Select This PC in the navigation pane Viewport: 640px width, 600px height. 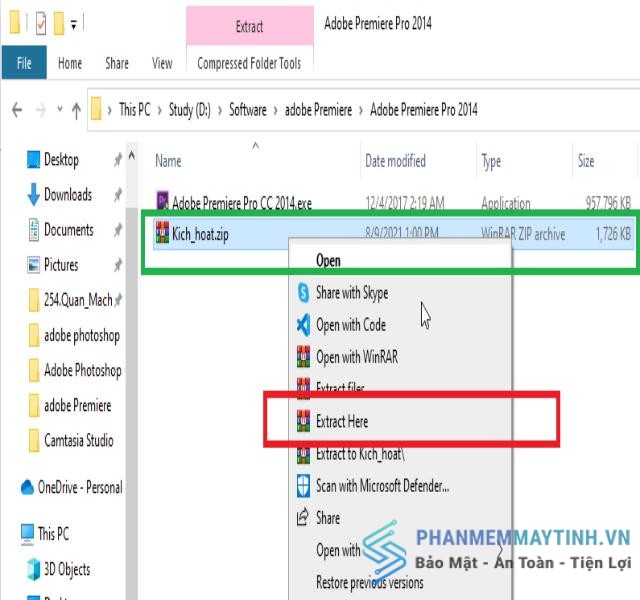coord(53,533)
